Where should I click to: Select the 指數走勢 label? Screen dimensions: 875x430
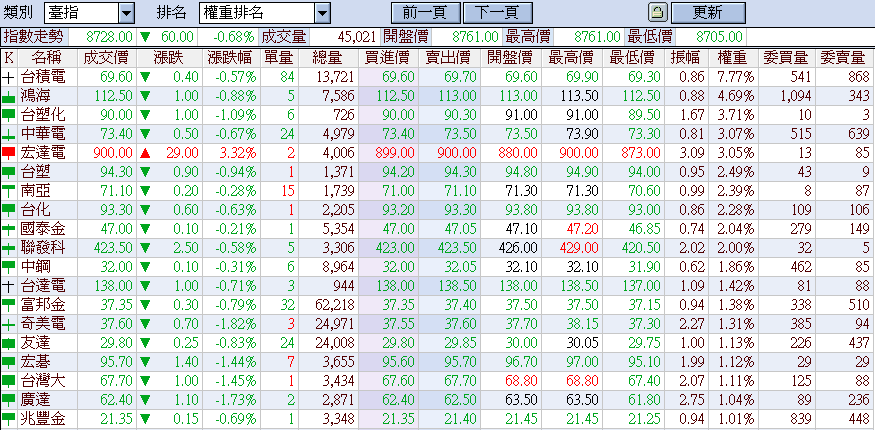pyautogui.click(x=33, y=37)
